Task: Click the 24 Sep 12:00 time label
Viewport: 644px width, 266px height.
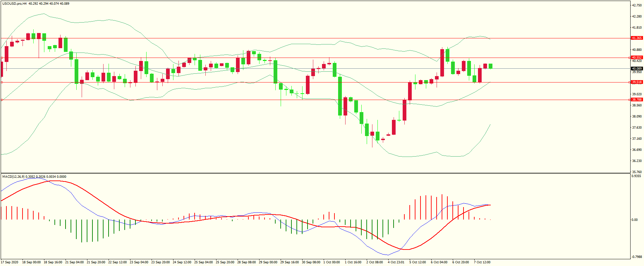Action: [x=182, y=262]
